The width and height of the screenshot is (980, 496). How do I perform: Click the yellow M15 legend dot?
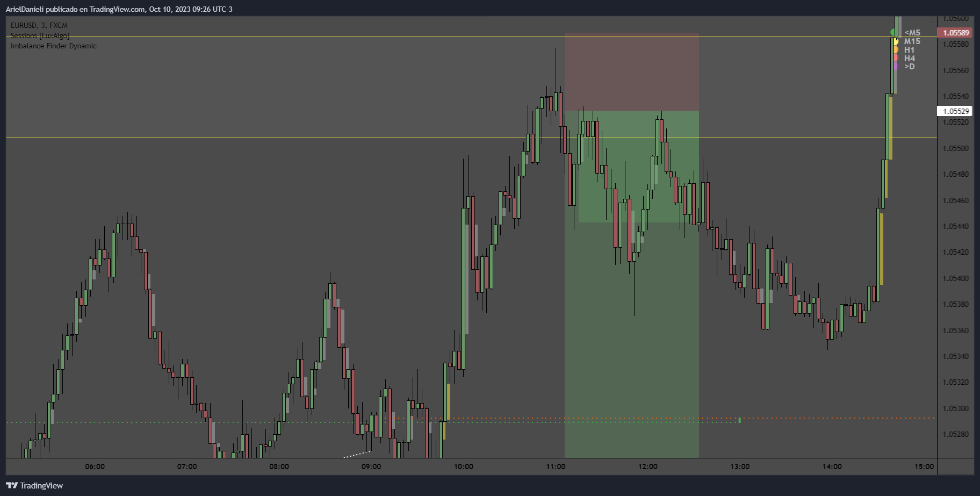pyautogui.click(x=895, y=41)
